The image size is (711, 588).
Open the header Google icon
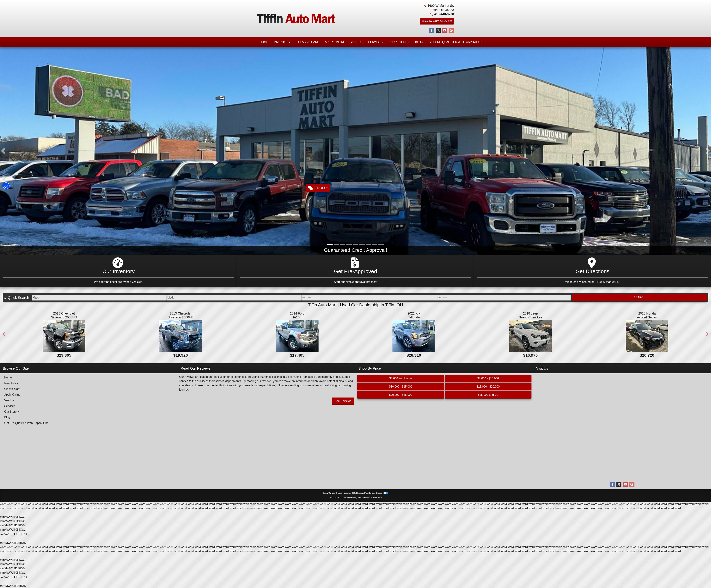(451, 30)
